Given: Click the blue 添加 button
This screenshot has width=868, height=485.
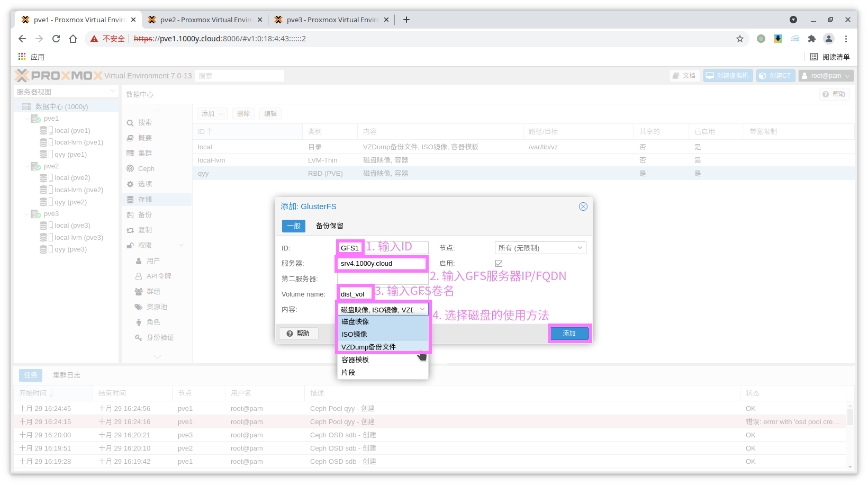Looking at the screenshot, I should [x=569, y=334].
